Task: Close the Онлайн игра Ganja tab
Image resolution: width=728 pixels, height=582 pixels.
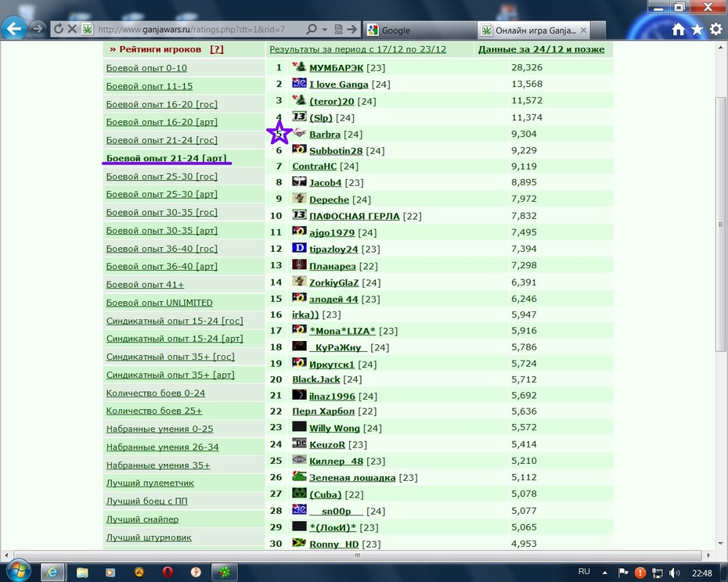Action: click(584, 31)
